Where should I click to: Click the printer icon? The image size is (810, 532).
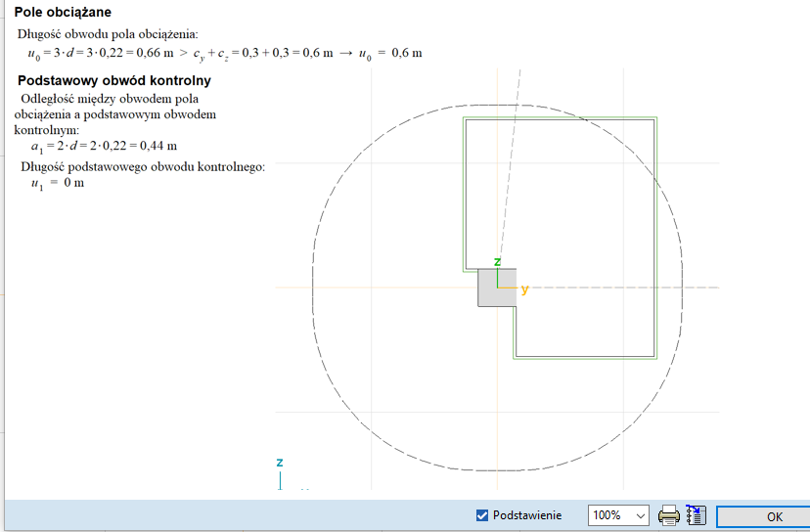pos(669,515)
